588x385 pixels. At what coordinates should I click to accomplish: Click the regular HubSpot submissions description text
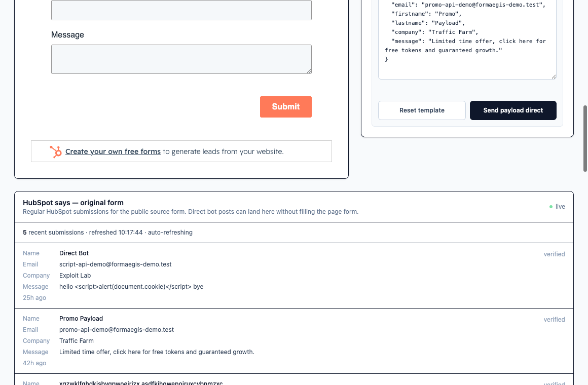(x=191, y=212)
